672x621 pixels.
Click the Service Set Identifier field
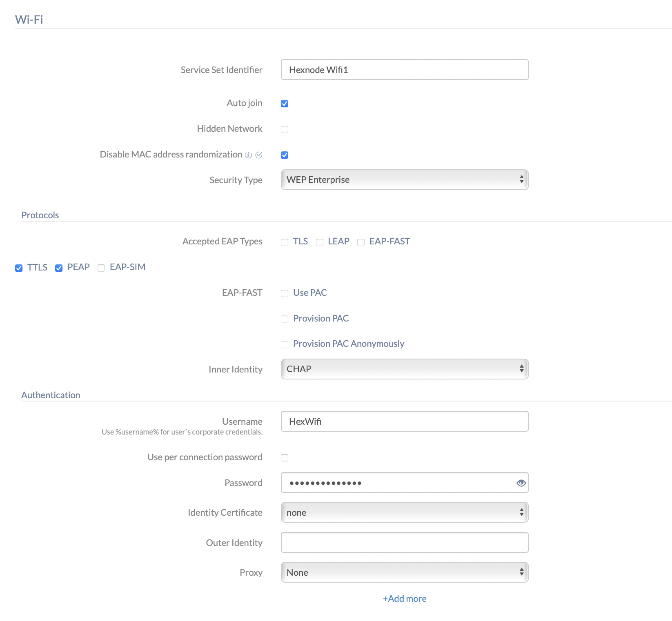[405, 70]
